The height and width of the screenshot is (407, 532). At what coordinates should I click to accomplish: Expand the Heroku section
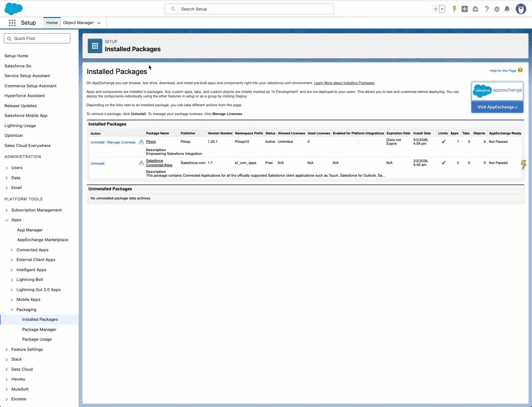7,380
